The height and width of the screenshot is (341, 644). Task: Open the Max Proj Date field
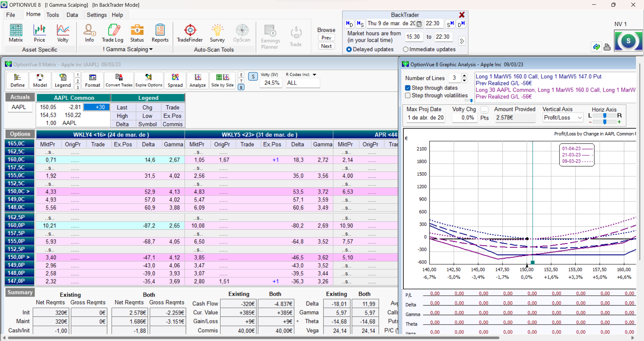(x=425, y=118)
